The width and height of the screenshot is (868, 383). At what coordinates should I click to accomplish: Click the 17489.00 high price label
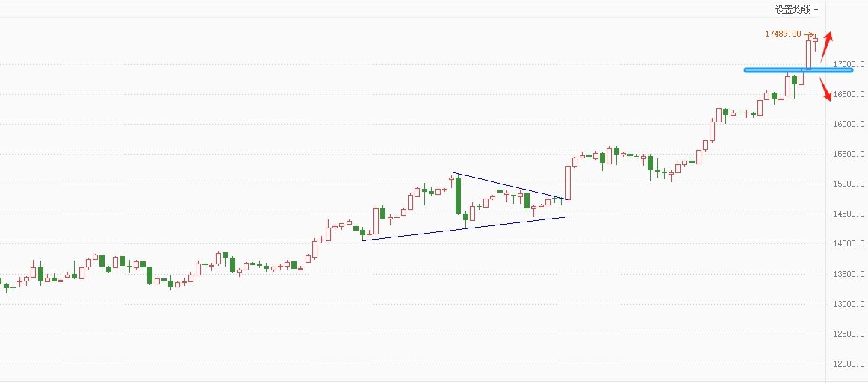click(x=783, y=34)
